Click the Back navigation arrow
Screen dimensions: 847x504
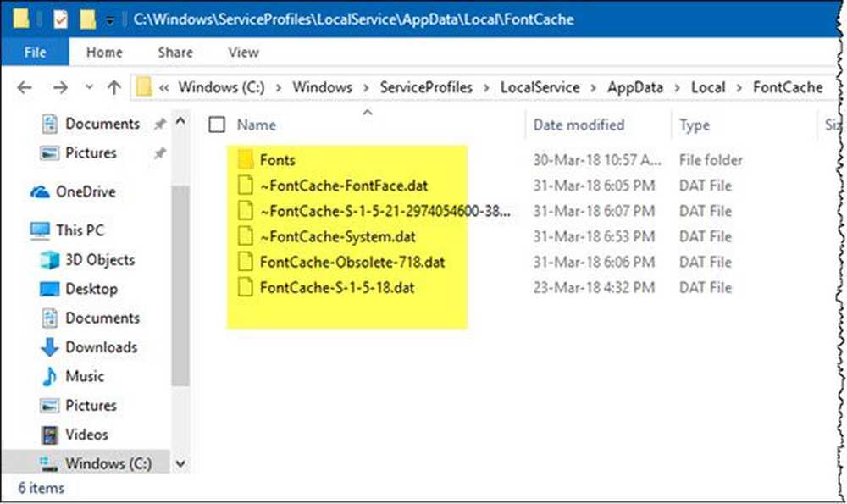point(25,87)
